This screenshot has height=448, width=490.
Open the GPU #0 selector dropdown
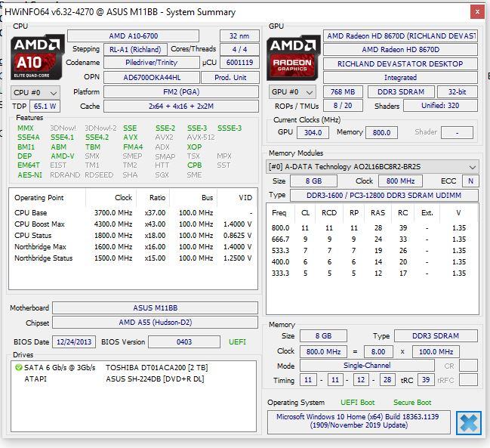point(291,92)
